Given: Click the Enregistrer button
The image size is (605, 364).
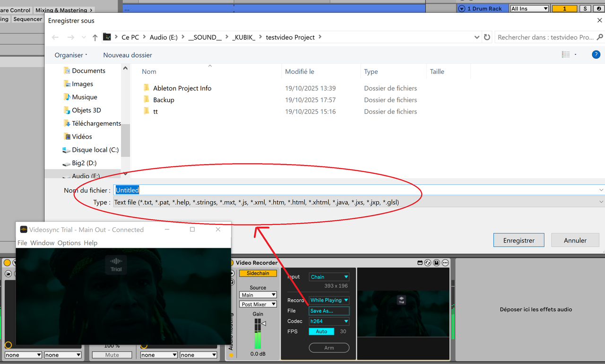Looking at the screenshot, I should click(519, 240).
